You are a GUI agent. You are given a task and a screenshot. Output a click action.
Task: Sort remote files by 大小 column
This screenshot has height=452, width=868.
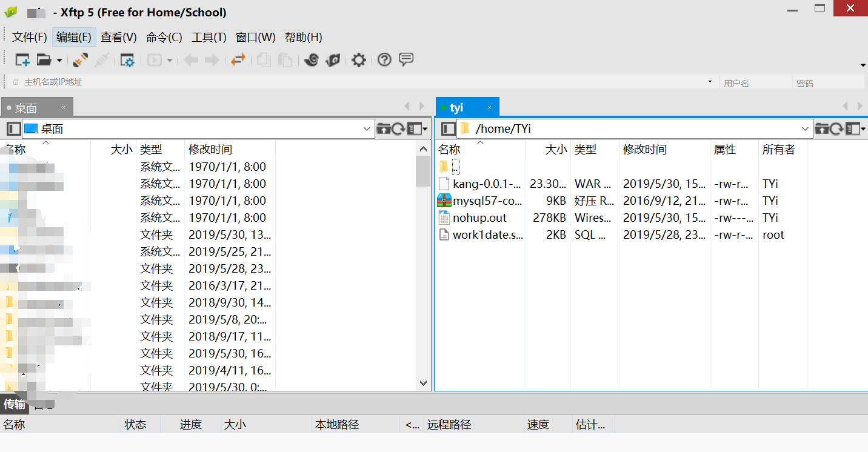[548, 149]
